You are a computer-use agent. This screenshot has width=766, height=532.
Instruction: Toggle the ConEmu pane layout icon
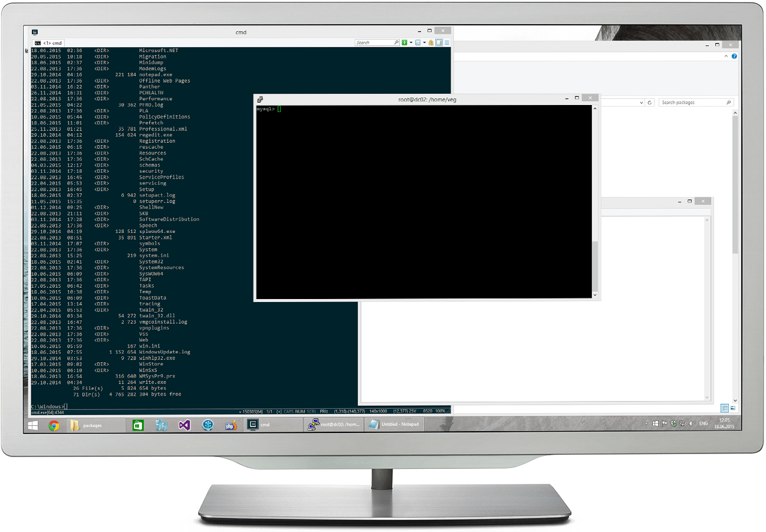coord(439,42)
